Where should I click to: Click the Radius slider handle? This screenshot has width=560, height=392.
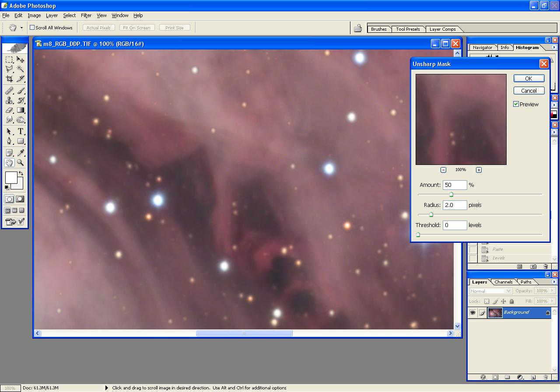431,214
